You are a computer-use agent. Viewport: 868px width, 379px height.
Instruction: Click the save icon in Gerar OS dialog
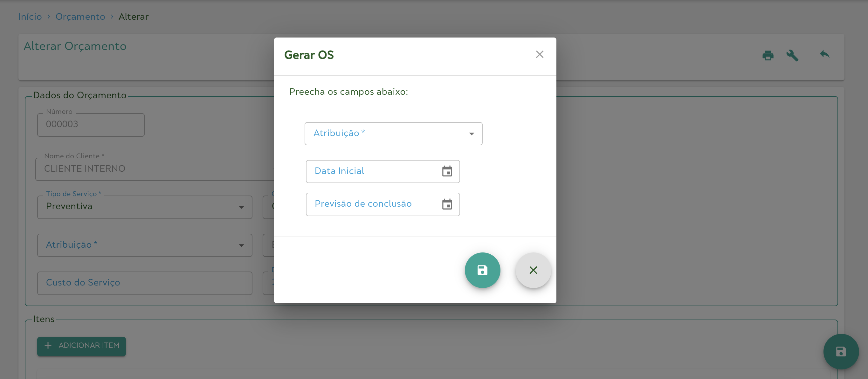point(482,270)
